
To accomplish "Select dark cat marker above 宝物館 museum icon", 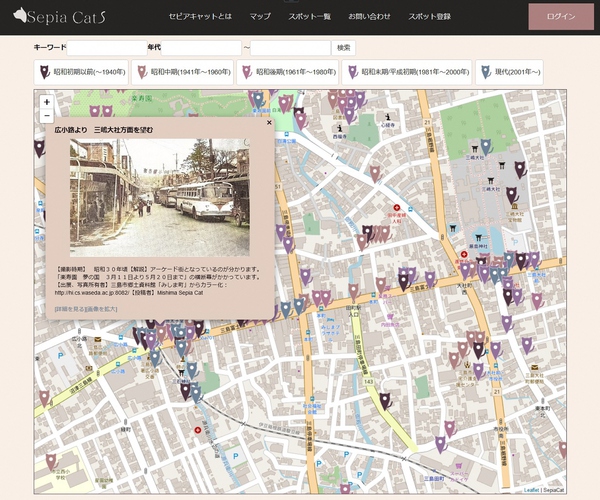I will (512, 195).
